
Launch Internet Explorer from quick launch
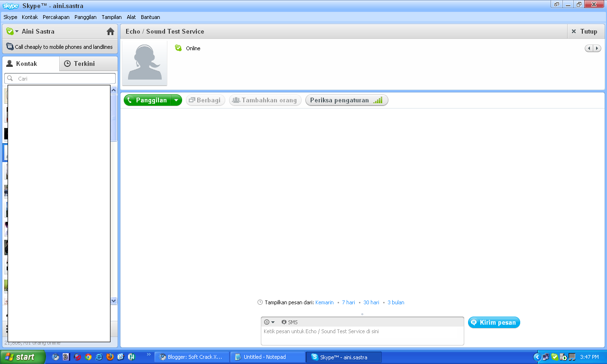99,357
